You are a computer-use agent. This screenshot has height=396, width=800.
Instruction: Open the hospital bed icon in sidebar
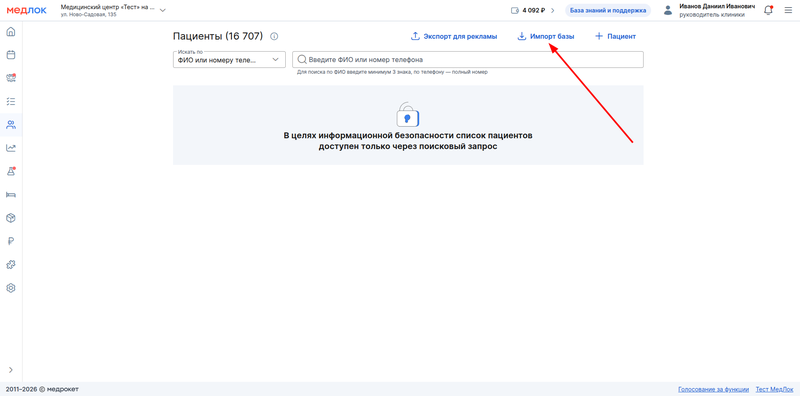click(x=11, y=194)
